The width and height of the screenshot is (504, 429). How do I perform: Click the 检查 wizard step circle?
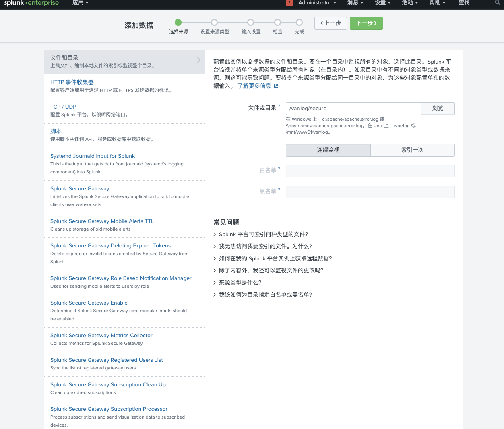(278, 23)
